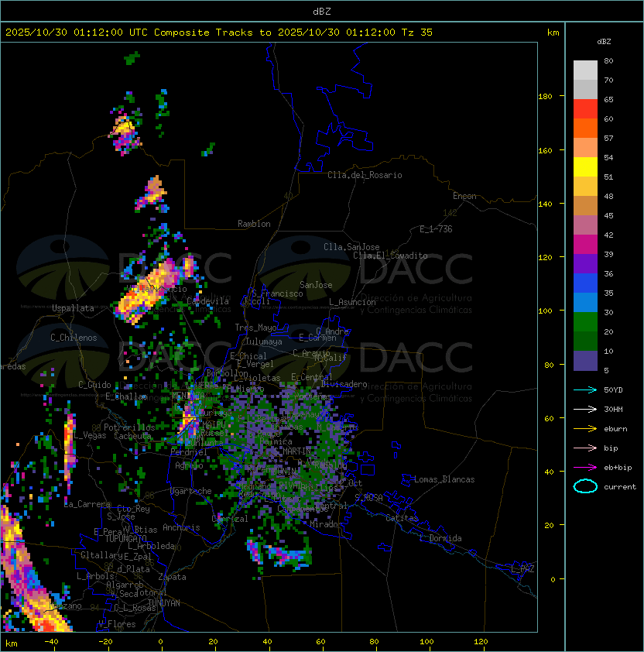The image size is (644, 652).
Task: Click the L_Dormida map label
Action: tap(440, 538)
